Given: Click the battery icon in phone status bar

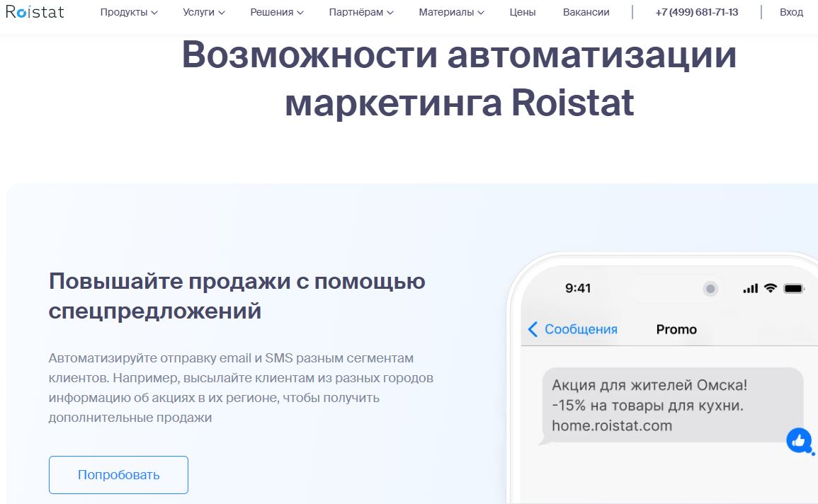Looking at the screenshot, I should pyautogui.click(x=794, y=288).
